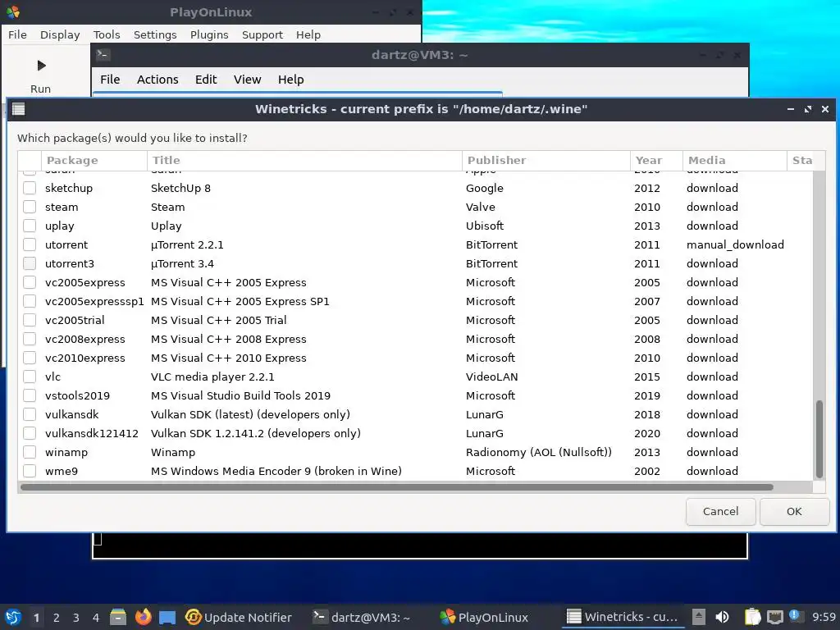Click the Sta column header
840x630 pixels.
coord(802,160)
